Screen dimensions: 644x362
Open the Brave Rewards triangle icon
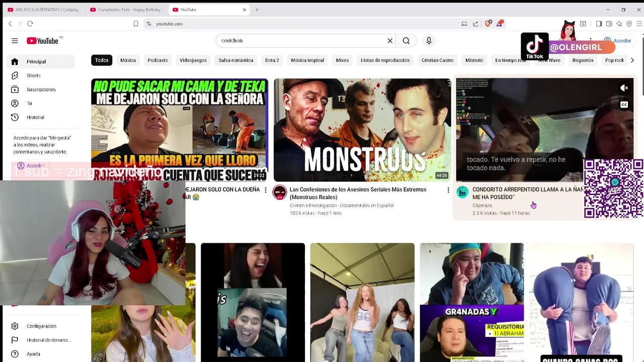click(x=500, y=24)
